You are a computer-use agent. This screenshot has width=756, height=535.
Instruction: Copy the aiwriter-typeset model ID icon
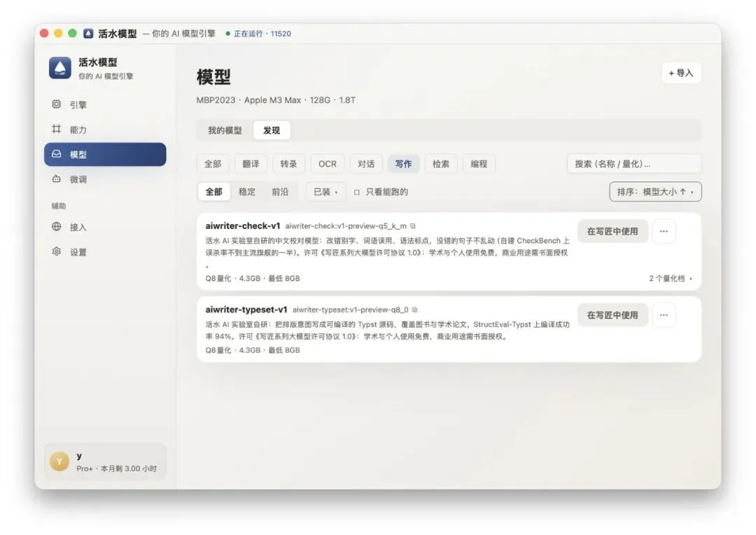(x=414, y=310)
